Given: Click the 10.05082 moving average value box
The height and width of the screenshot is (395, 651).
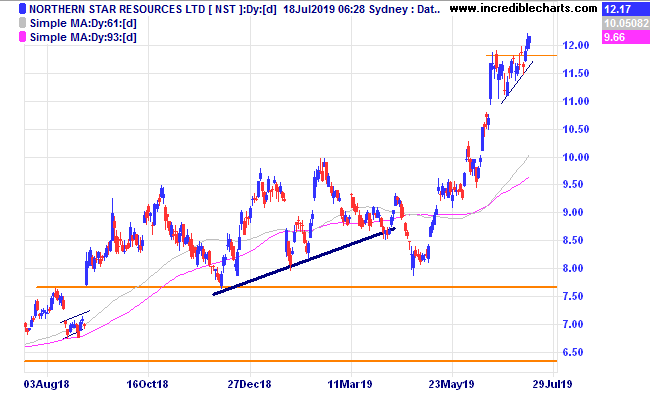Looking at the screenshot, I should (x=626, y=23).
